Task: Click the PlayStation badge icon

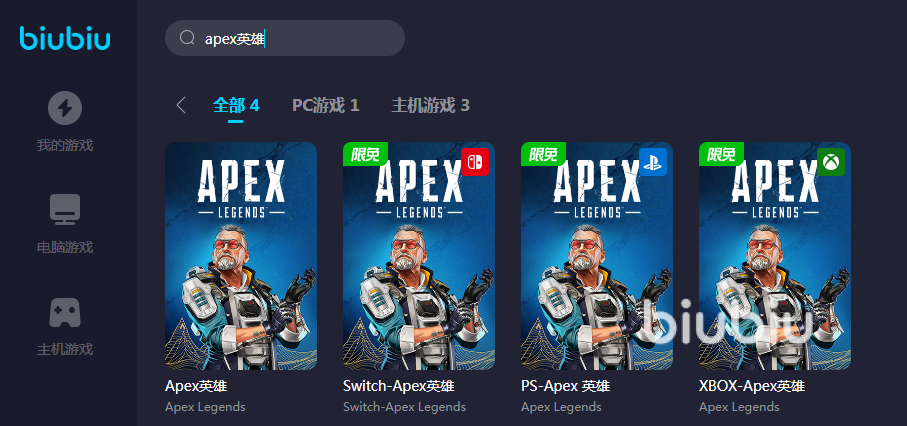Action: tap(653, 162)
